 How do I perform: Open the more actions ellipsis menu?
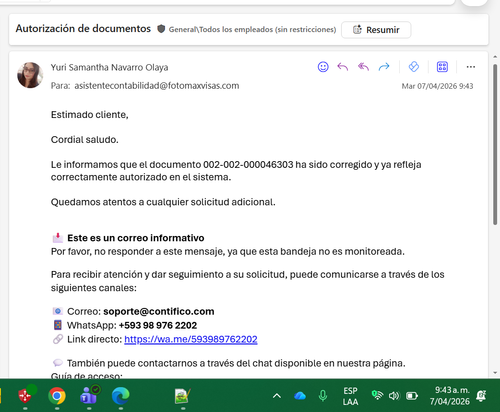[471, 67]
